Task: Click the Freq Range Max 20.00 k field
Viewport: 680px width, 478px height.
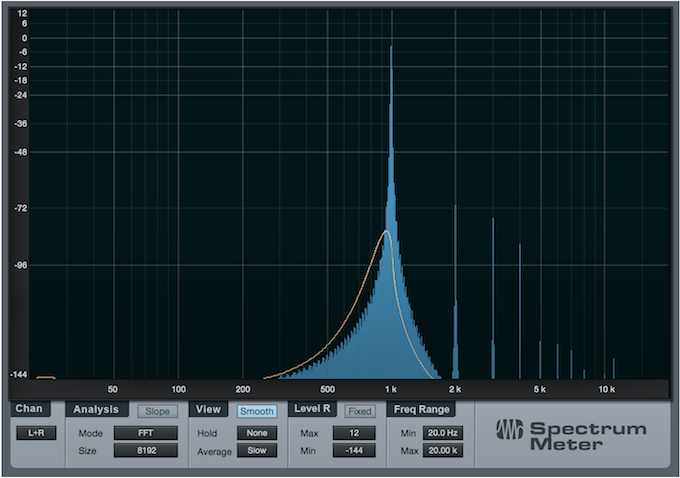Action: (x=443, y=450)
